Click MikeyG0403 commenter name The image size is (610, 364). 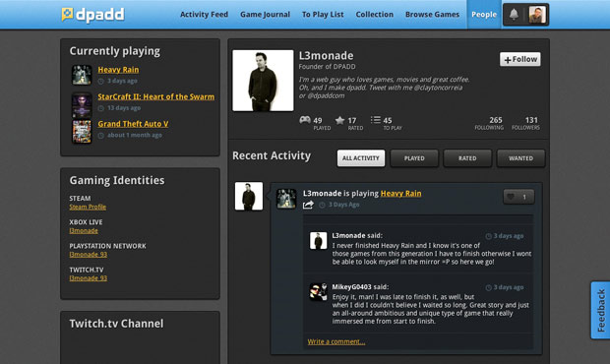point(351,287)
